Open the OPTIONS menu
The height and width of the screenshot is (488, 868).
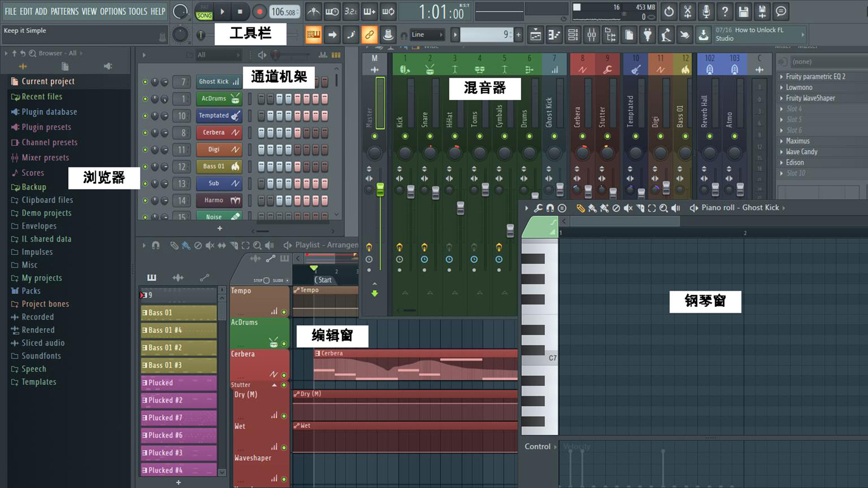pyautogui.click(x=113, y=11)
